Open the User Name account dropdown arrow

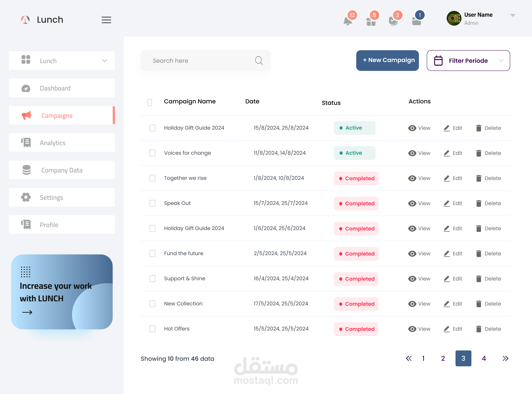point(512,16)
